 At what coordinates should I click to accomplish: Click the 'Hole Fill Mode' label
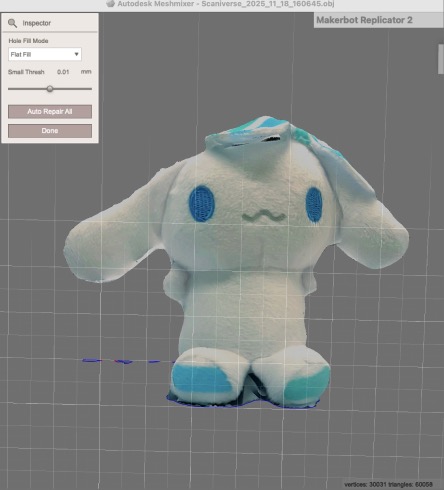pos(28,41)
